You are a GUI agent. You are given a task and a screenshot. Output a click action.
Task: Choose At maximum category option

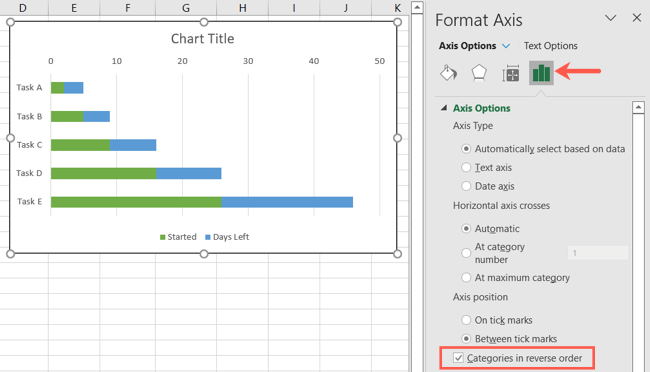coord(466,277)
